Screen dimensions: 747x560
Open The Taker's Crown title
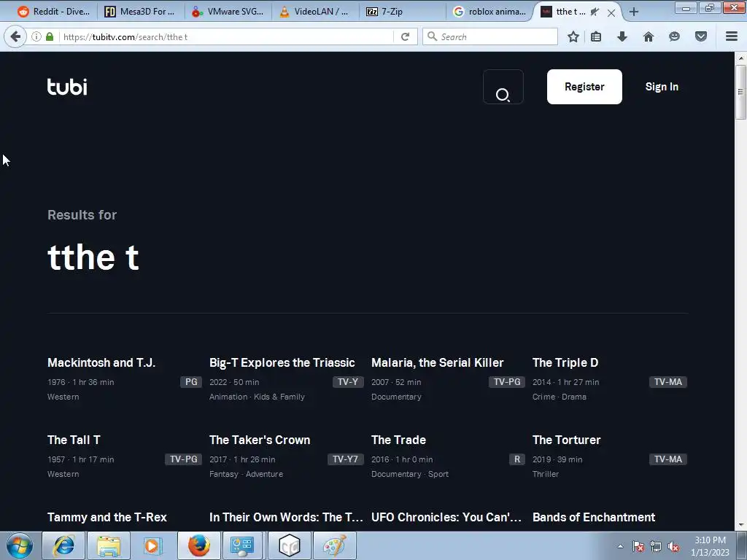pyautogui.click(x=260, y=440)
